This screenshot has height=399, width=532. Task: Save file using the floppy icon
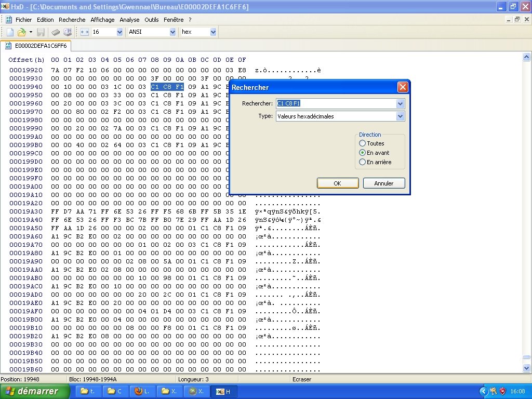point(41,32)
